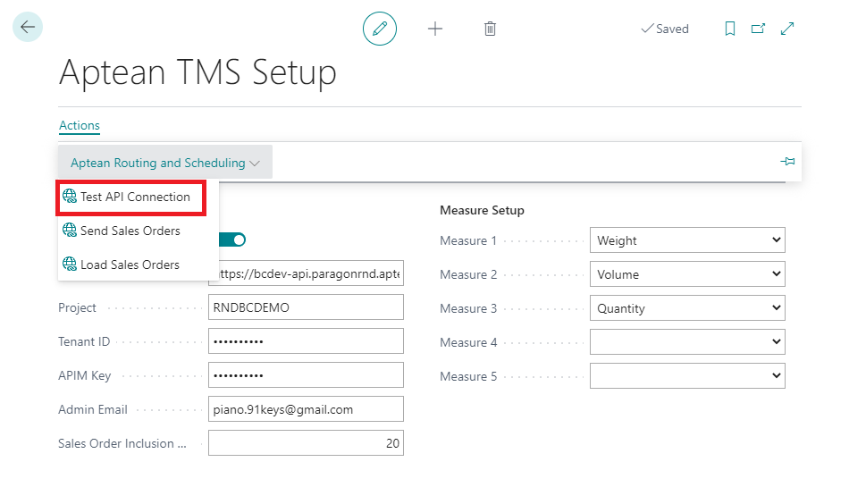
Task: Open page in new window icon
Action: pos(758,29)
